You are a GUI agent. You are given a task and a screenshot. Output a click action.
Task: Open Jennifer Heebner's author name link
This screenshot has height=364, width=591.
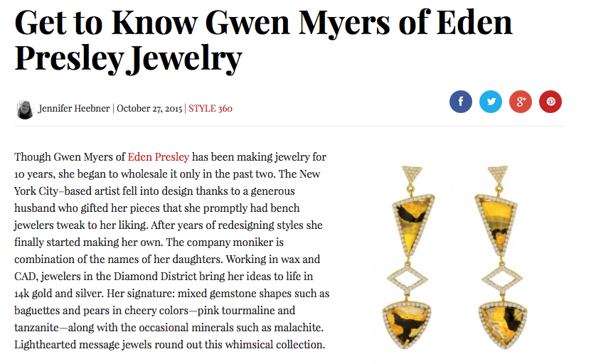[x=74, y=109]
